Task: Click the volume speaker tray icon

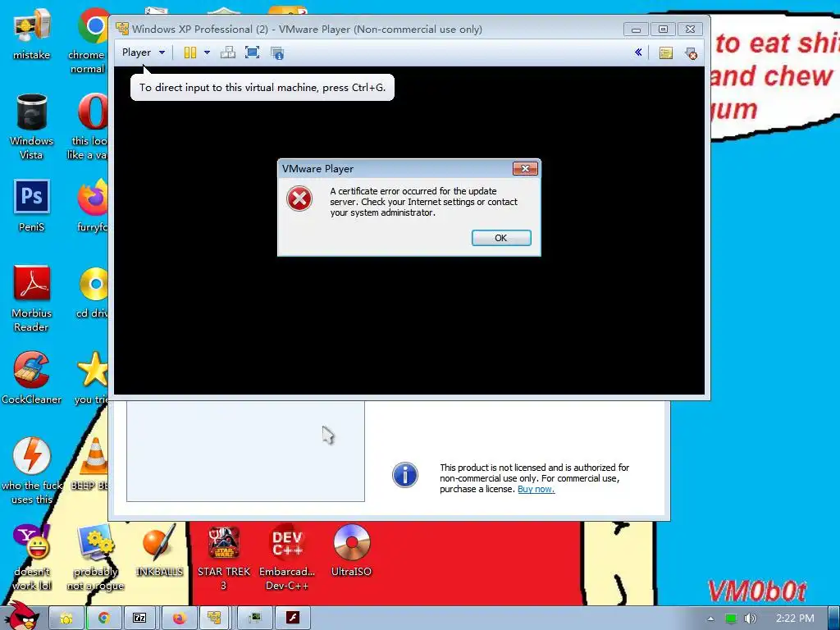Action: pyautogui.click(x=750, y=619)
